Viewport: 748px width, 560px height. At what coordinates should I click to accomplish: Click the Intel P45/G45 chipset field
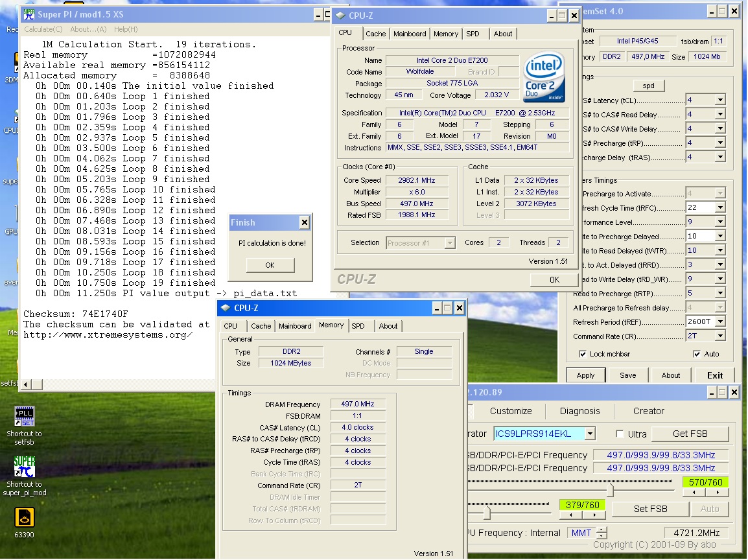coord(638,41)
